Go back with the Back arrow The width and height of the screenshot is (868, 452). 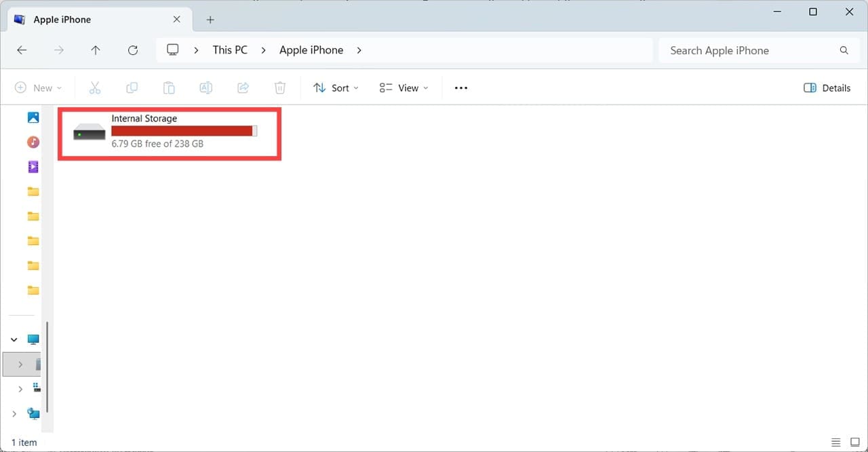pos(22,50)
